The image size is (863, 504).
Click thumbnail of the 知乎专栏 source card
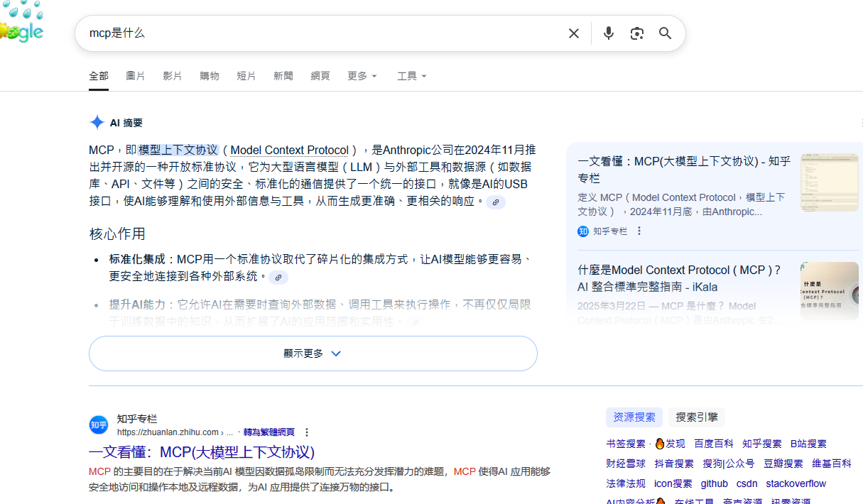[x=830, y=182]
